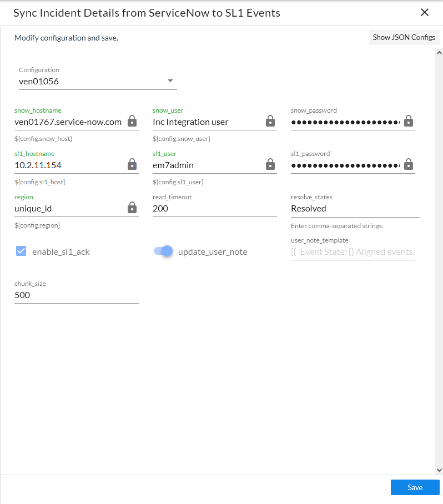Screen dimensions: 443x504
Task: Toggle the update_user_note switch off
Action: (164, 251)
